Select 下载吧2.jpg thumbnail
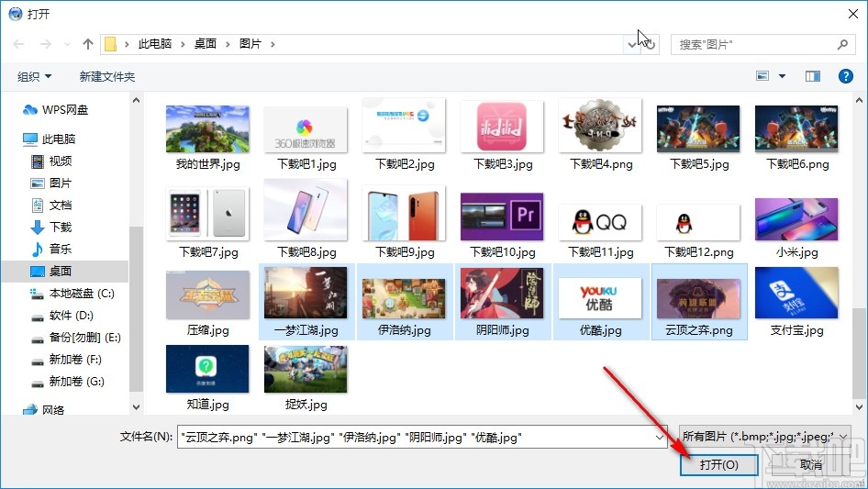 click(x=404, y=126)
